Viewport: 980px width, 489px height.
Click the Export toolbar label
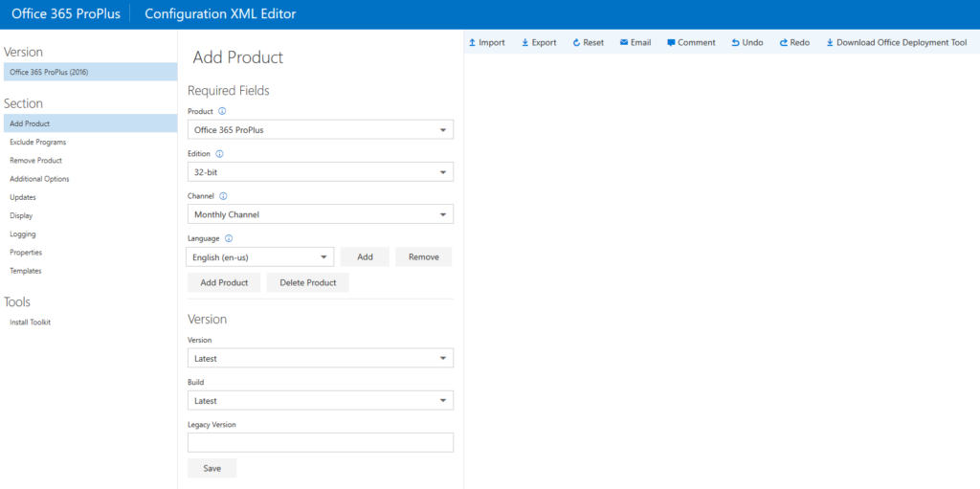544,42
